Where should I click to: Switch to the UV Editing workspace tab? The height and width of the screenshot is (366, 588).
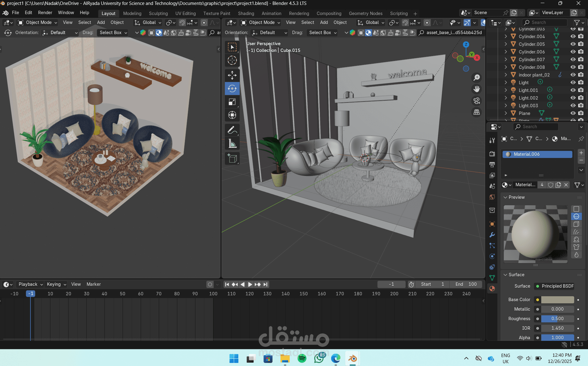coord(185,14)
